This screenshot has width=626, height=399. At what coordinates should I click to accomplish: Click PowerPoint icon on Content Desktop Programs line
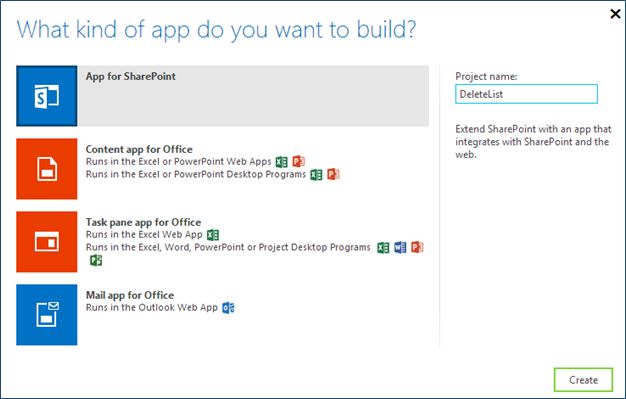333,175
